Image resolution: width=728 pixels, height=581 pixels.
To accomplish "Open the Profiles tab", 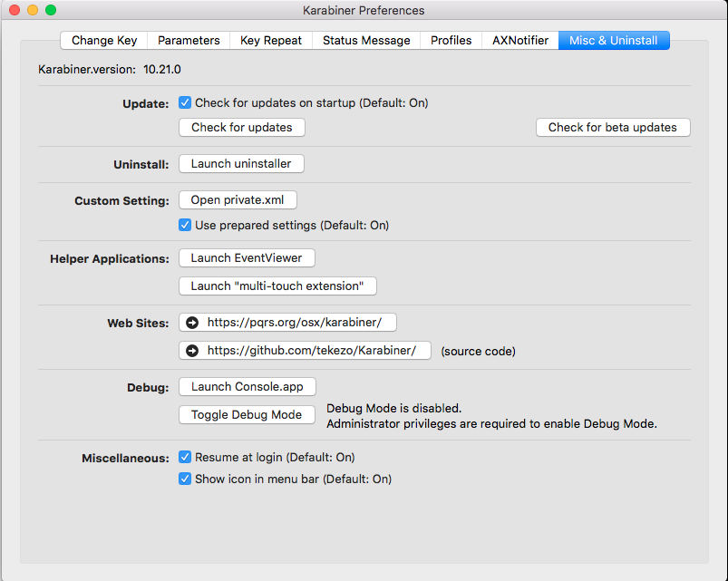I will tap(451, 41).
